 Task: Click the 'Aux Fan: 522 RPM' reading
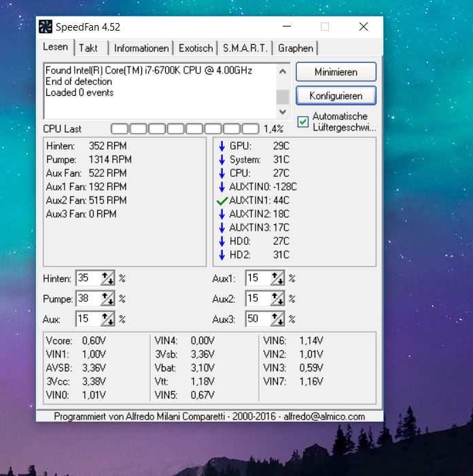(86, 173)
